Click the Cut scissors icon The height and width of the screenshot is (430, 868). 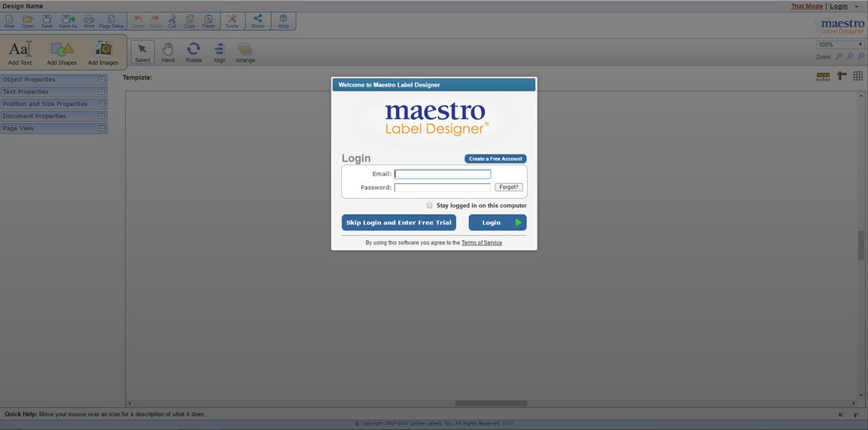[172, 21]
